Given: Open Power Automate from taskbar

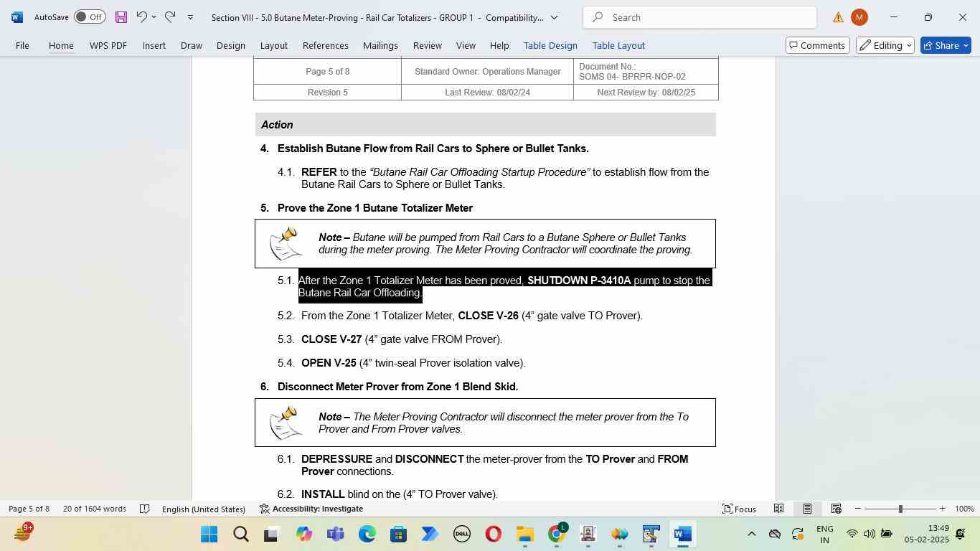Looking at the screenshot, I should click(430, 534).
